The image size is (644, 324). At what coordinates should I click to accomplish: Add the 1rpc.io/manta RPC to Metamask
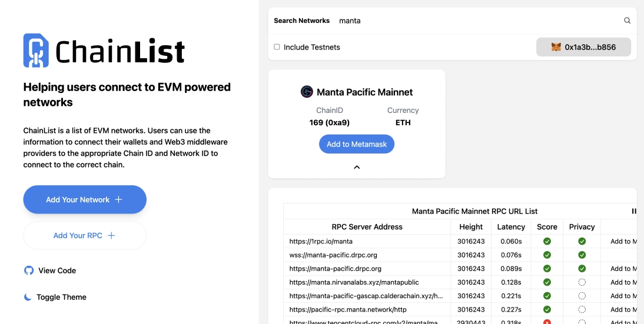tap(623, 241)
